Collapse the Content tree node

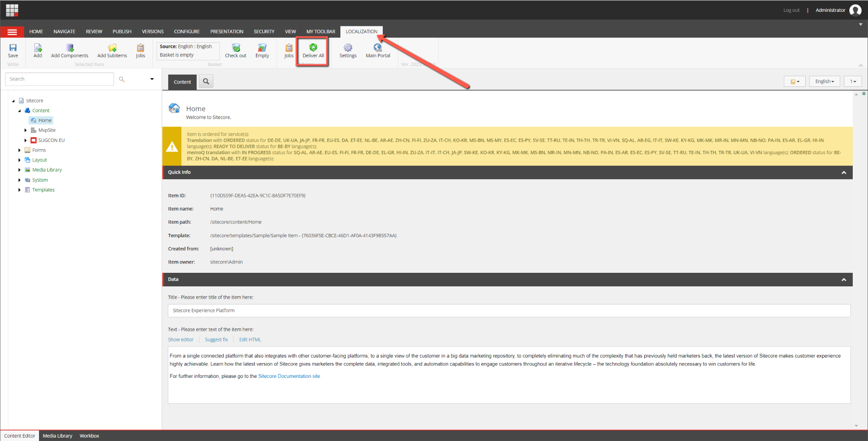coord(19,111)
